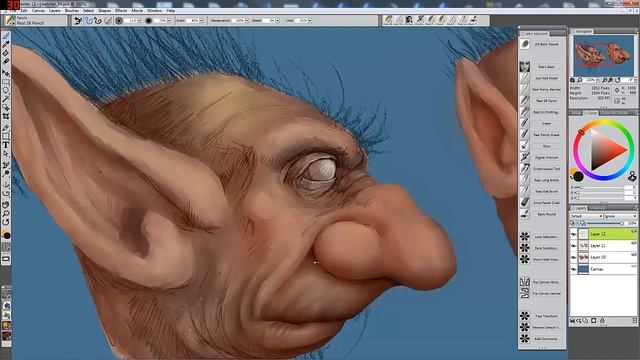640x360 pixels.
Task: Select the Crop tool in the toolbox
Action: pos(6,116)
